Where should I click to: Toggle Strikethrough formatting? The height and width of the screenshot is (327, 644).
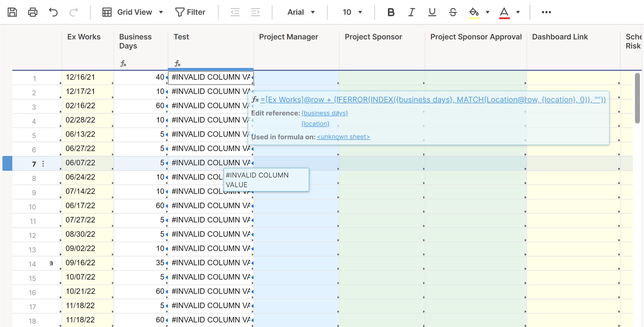click(453, 12)
